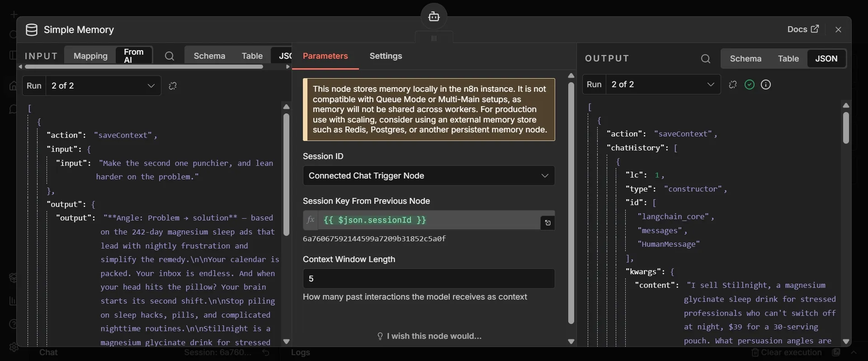The image size is (868, 361).
Task: Click the session key expression field
Action: tap(429, 220)
